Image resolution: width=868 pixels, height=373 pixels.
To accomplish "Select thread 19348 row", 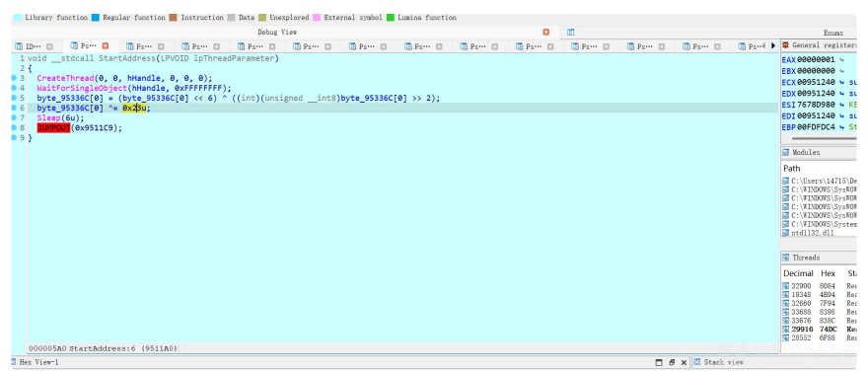I will pyautogui.click(x=820, y=295).
